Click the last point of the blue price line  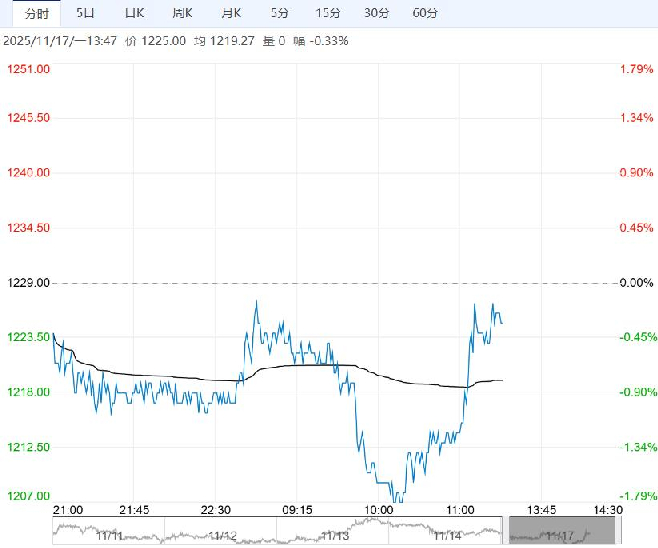501,323
